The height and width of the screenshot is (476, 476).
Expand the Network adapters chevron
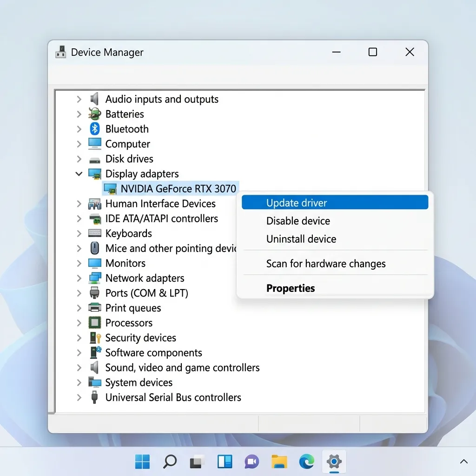(79, 278)
